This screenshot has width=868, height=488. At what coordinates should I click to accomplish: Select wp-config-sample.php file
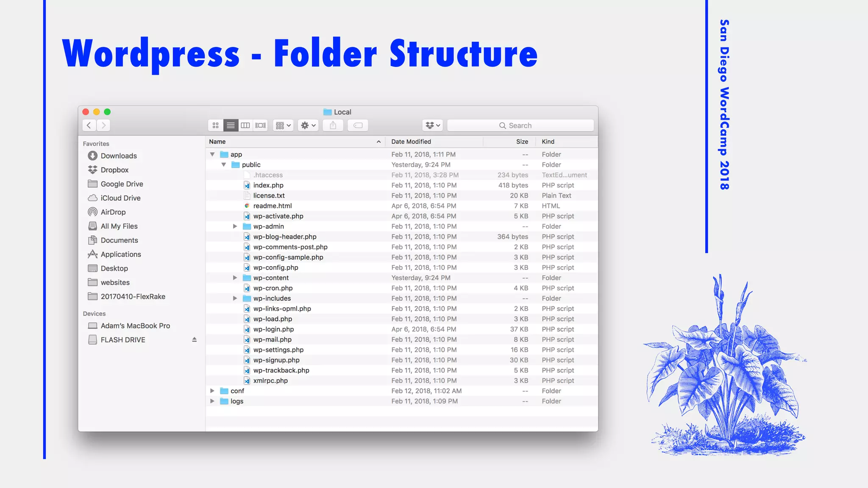pos(402,257)
